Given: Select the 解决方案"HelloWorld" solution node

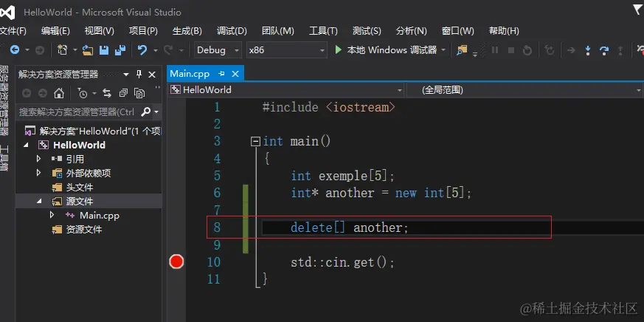Looking at the screenshot, I should 100,131.
